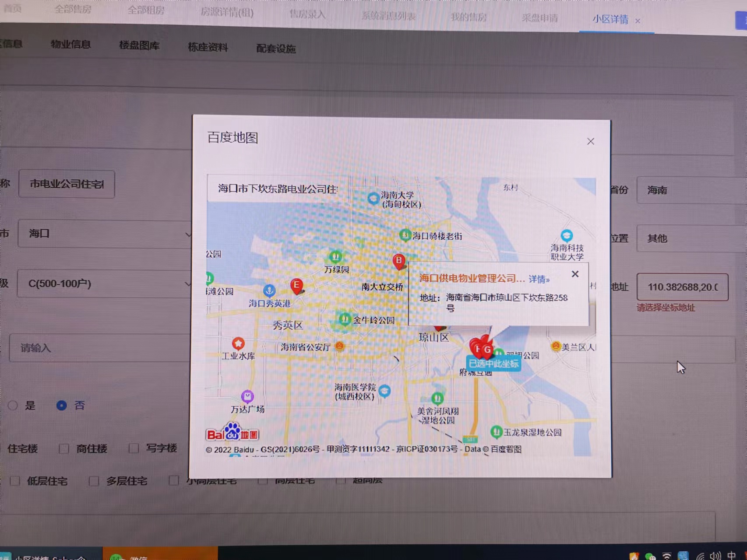Click the name field 市电业公司住宅
Screen dimensions: 747x560
[67, 184]
